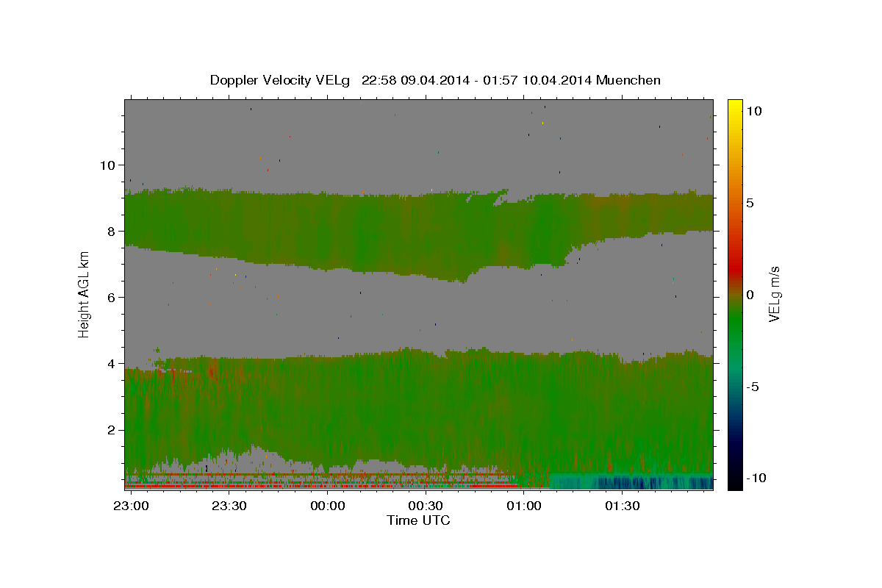Click the '23:30' time tick label
This screenshot has width=882, height=588.
click(229, 506)
